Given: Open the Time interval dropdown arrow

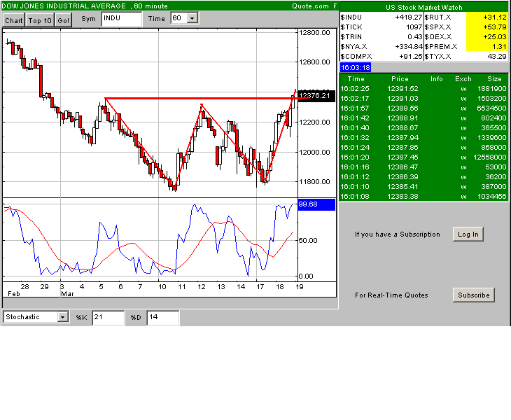Looking at the screenshot, I should (x=192, y=18).
